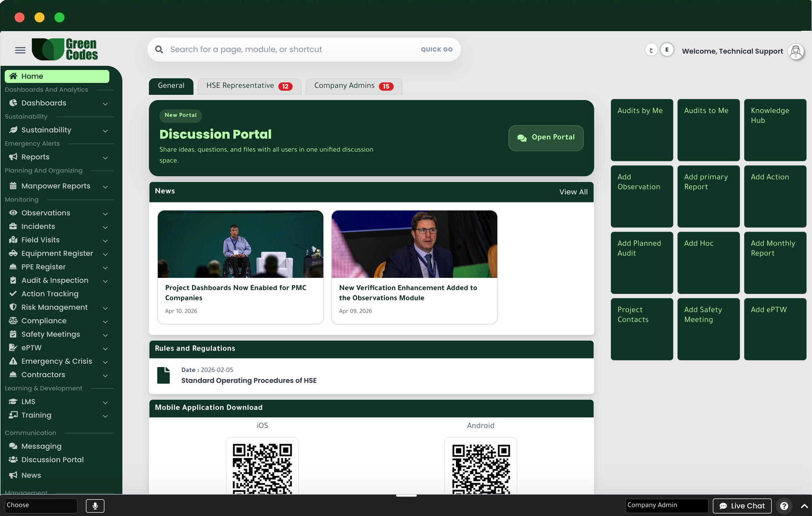
Task: Open the Choose dropdown in bottom bar
Action: point(41,506)
